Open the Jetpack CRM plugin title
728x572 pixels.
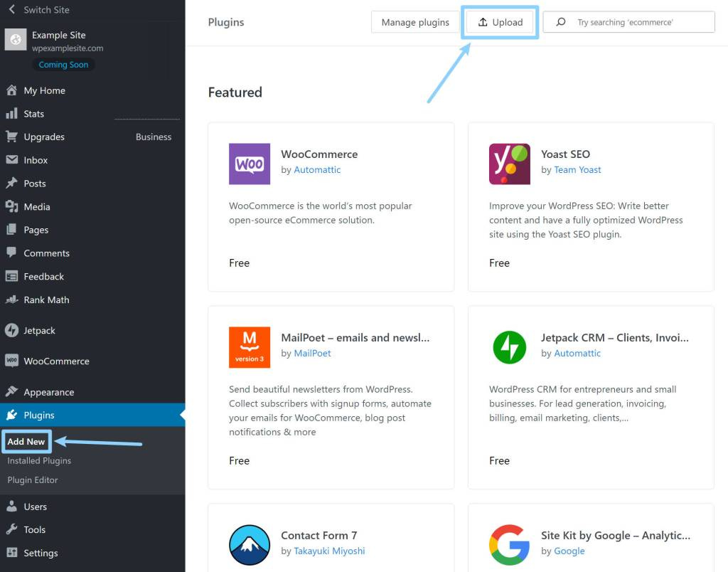[x=615, y=337]
